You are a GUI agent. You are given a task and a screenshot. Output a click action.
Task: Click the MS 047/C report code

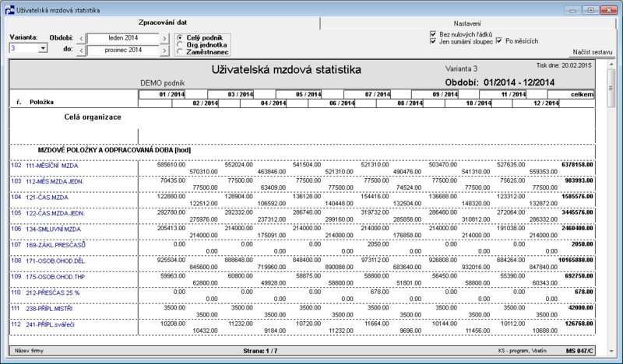click(x=579, y=351)
